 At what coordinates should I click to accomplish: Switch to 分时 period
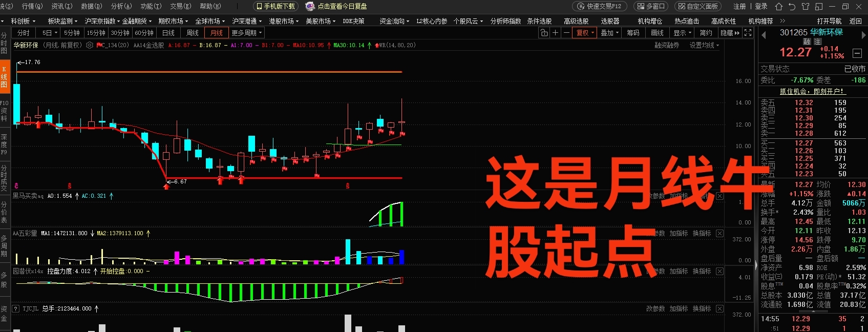tap(24, 33)
